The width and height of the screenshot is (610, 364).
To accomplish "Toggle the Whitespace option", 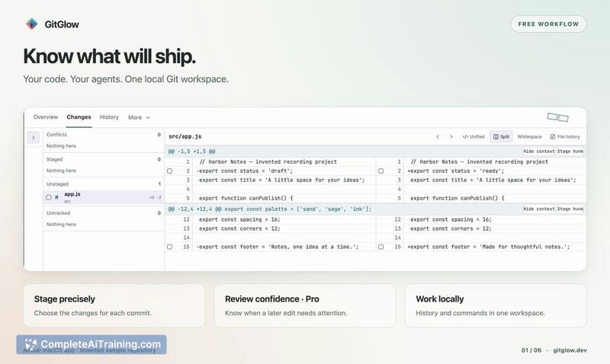I will click(529, 137).
